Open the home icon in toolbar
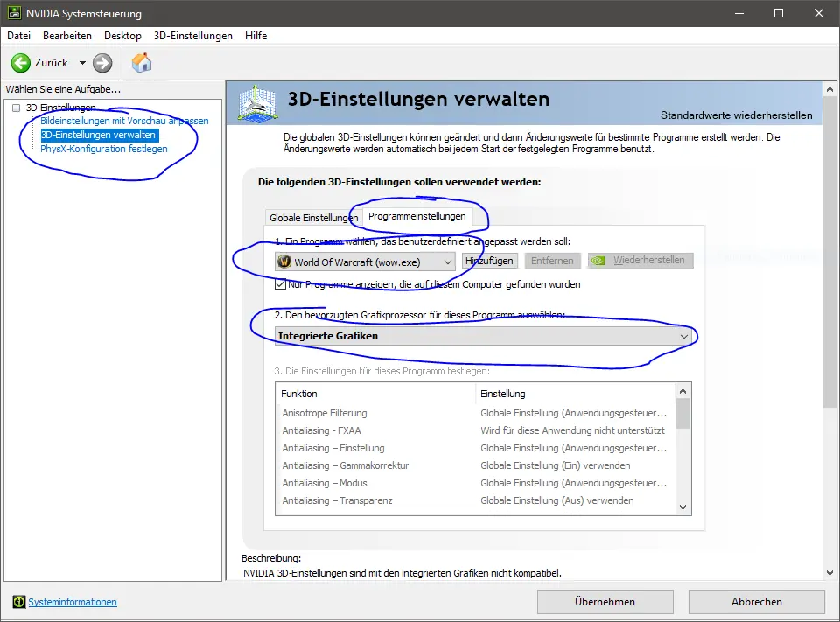Viewport: 840px width, 622px height. pyautogui.click(x=141, y=63)
